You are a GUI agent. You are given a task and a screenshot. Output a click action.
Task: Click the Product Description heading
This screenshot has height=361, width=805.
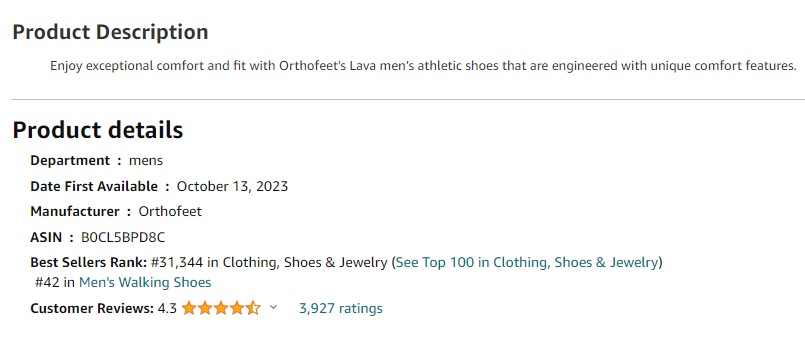click(x=110, y=32)
